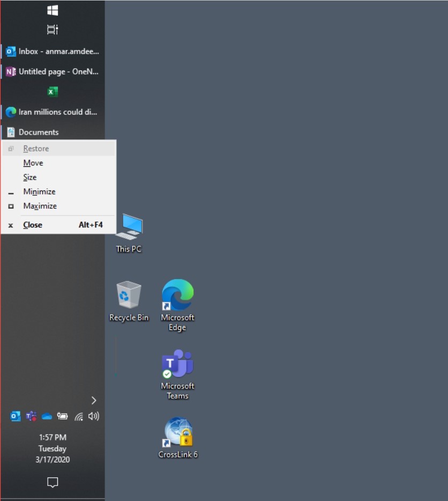
Task: Click the Wi-Fi network tray icon
Action: pyautogui.click(x=79, y=416)
